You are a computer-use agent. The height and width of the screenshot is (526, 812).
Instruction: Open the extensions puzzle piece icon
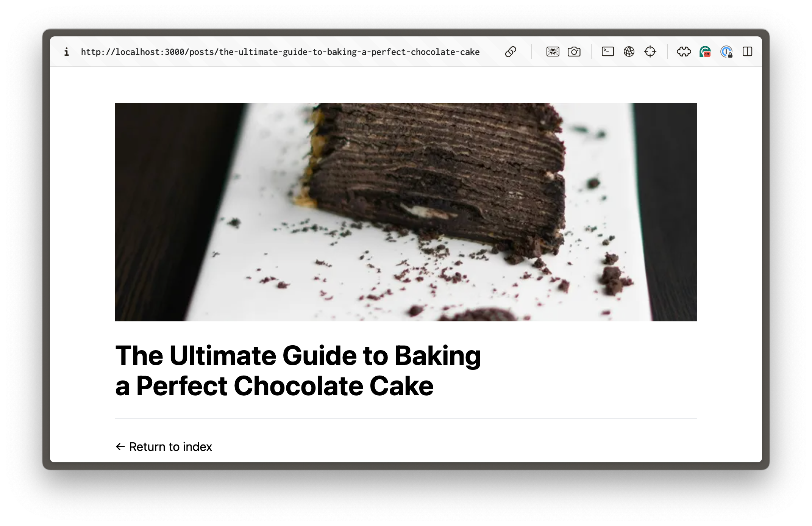pyautogui.click(x=684, y=52)
